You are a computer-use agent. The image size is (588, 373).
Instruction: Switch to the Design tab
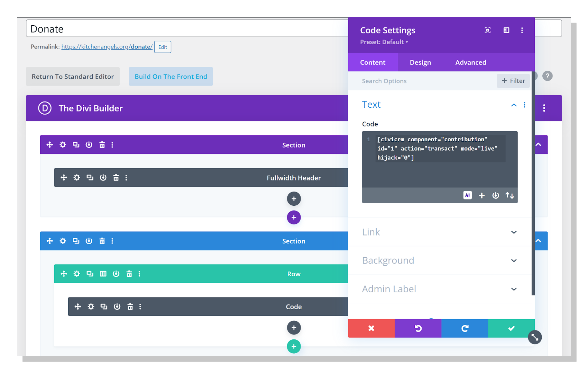pyautogui.click(x=420, y=62)
